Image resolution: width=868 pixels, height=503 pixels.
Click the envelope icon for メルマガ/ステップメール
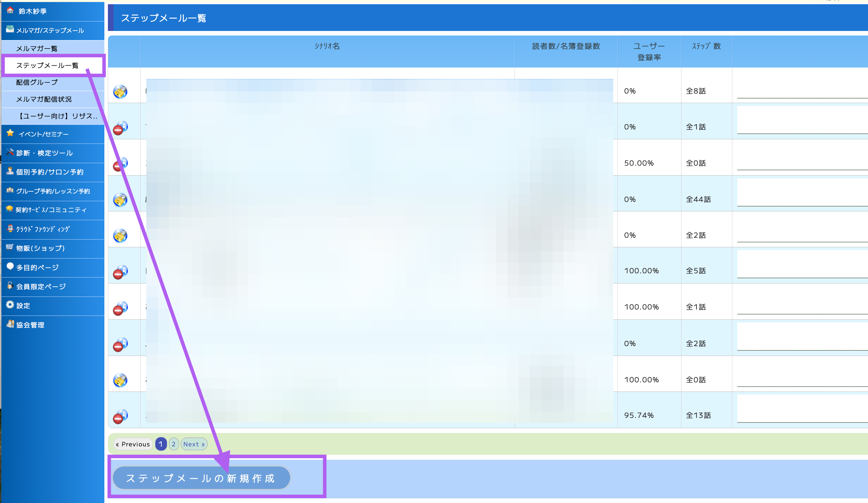pyautogui.click(x=10, y=29)
